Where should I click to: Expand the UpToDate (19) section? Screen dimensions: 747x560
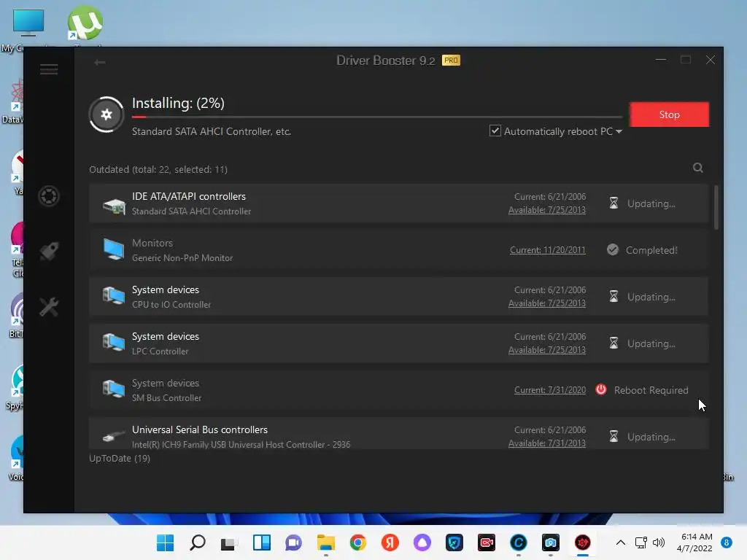pyautogui.click(x=120, y=458)
